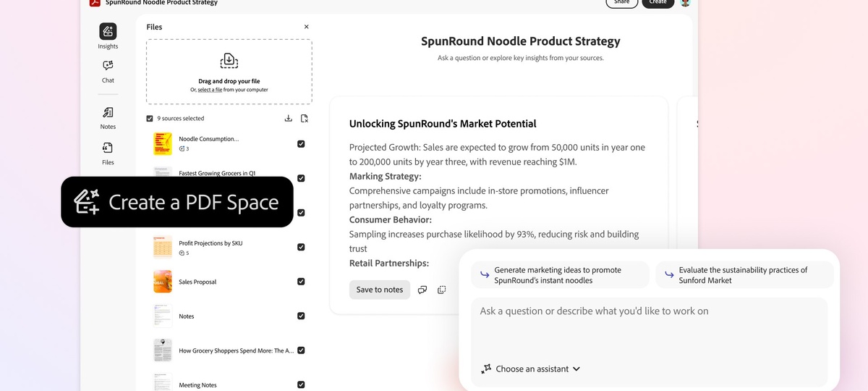Deselect Profit Projections by SKU checkbox
868x391 pixels.
coord(301,247)
